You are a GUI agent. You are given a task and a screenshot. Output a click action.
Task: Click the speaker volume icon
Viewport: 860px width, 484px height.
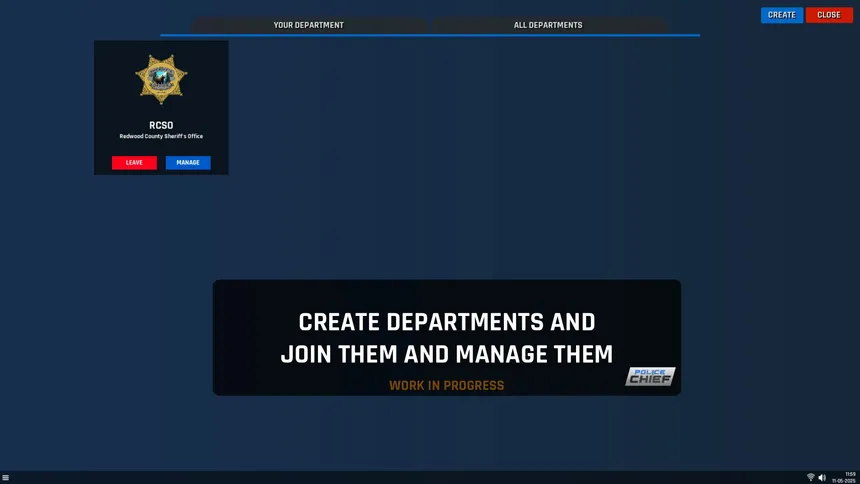822,478
